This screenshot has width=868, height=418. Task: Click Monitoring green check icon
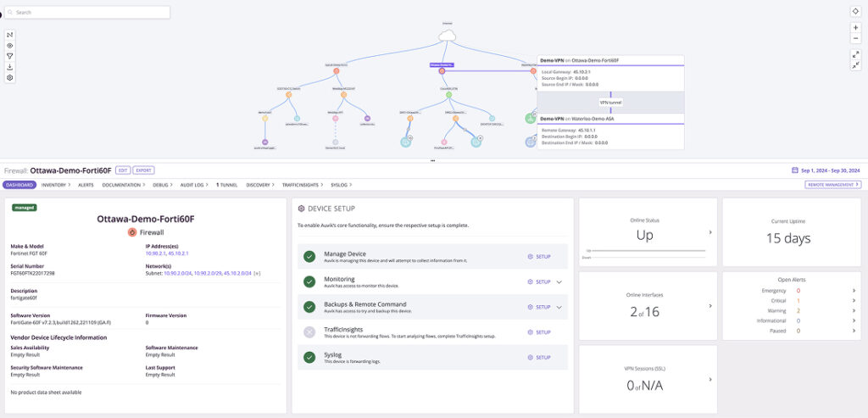(309, 281)
